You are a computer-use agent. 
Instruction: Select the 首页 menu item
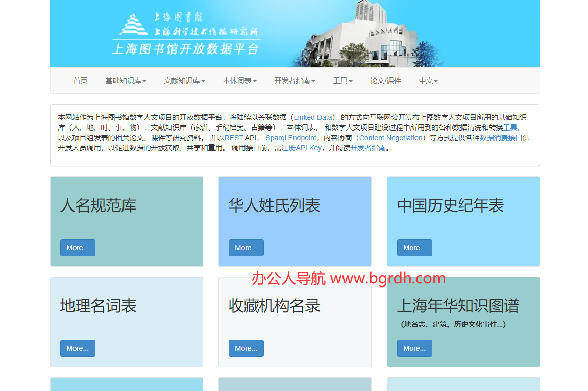80,80
